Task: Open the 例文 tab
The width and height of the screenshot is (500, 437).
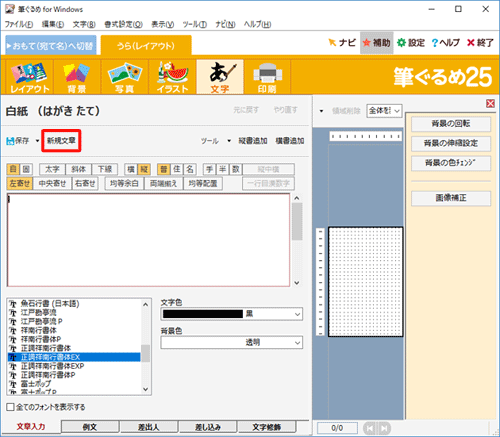Action: 90,427
